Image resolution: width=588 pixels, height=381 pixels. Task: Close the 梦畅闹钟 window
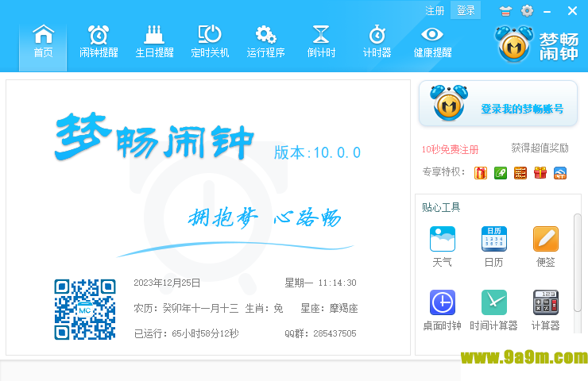[x=572, y=11]
